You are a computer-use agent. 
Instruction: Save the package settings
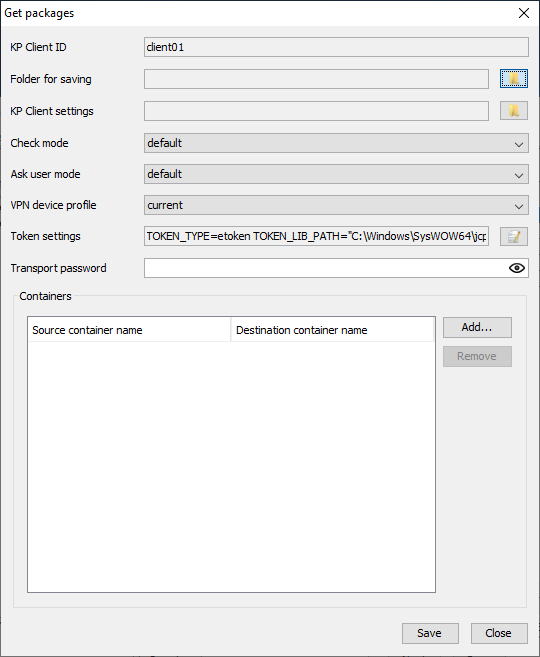pos(430,633)
